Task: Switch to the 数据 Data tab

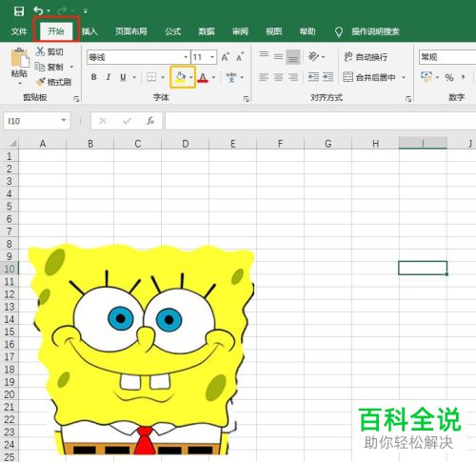Action: (x=207, y=31)
